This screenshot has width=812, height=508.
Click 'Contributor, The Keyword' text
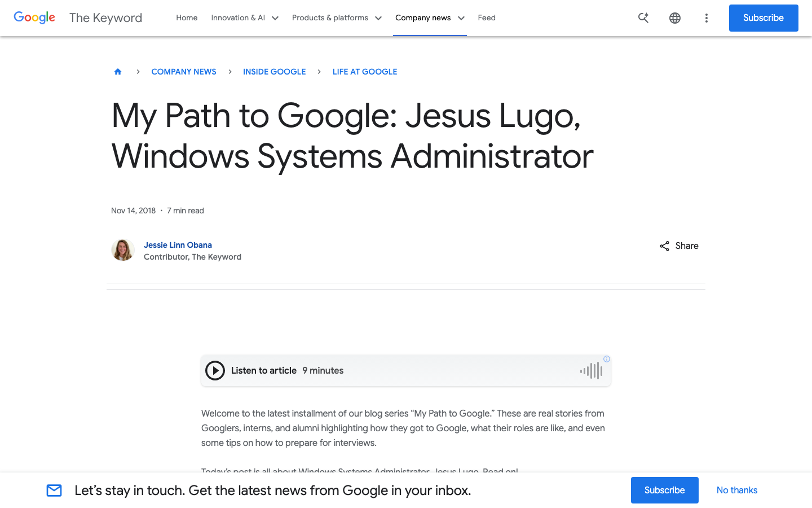[x=192, y=257]
